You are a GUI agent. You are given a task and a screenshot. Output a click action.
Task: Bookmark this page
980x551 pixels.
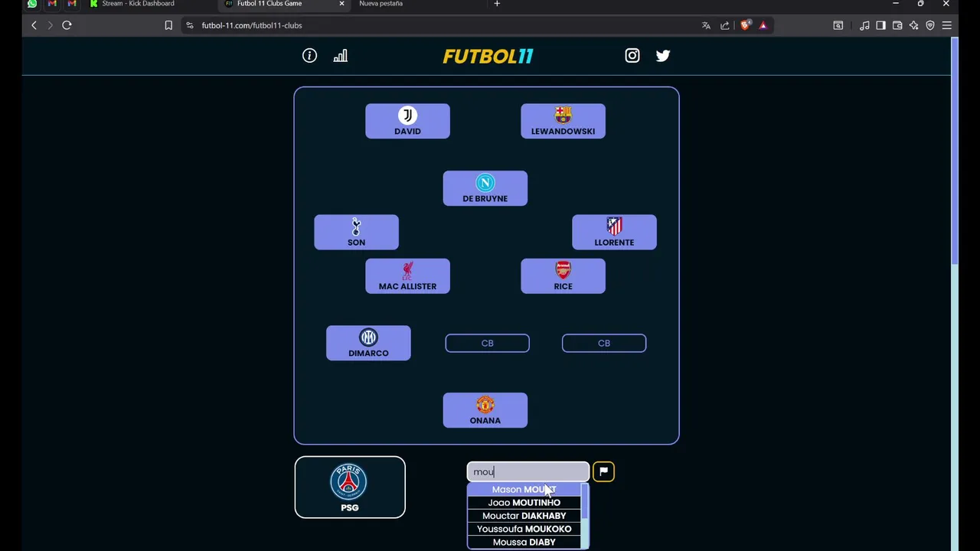168,25
